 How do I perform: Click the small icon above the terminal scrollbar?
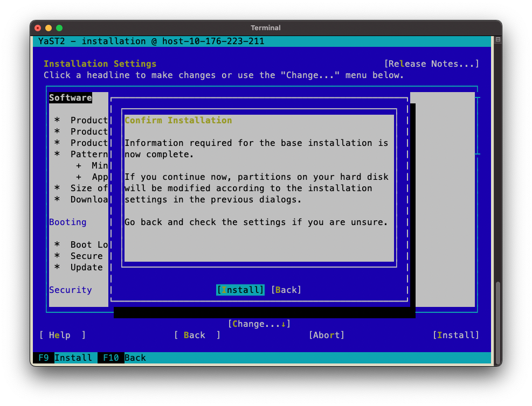pyautogui.click(x=498, y=40)
